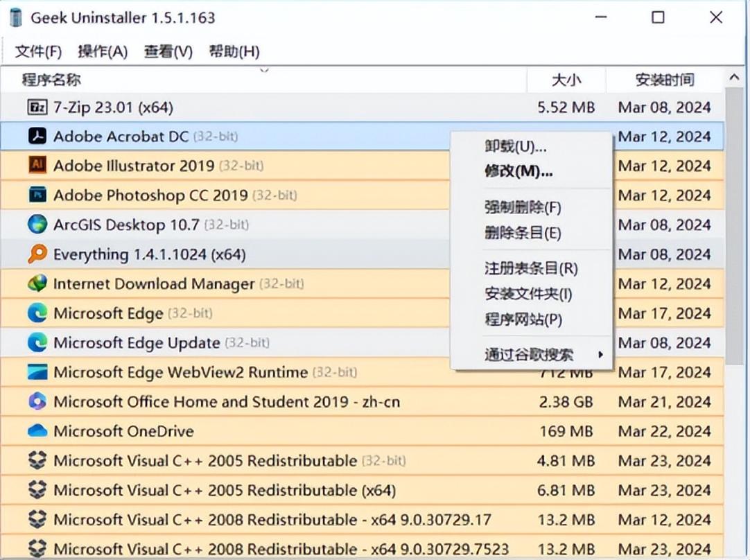Open the 文件(F) menu
750x560 pixels.
point(38,51)
